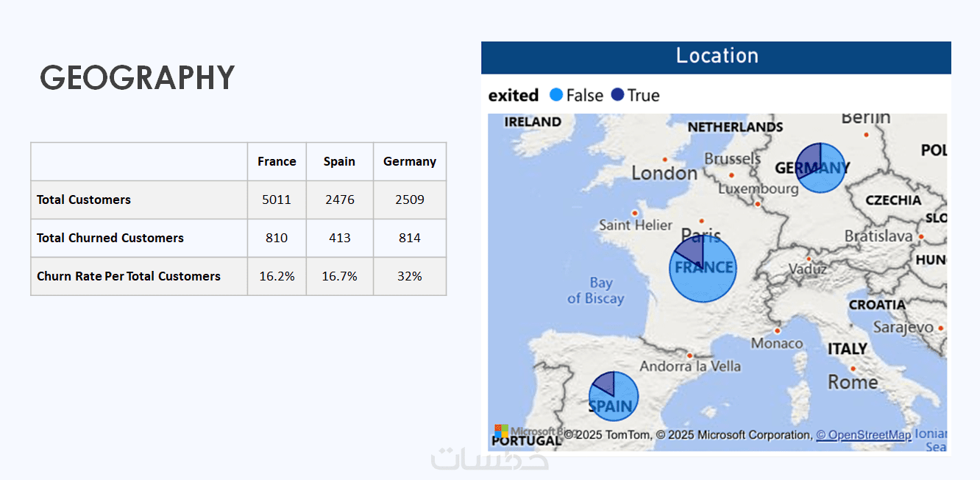The width and height of the screenshot is (980, 480).
Task: Click the True legend color dot
Action: pyautogui.click(x=618, y=95)
